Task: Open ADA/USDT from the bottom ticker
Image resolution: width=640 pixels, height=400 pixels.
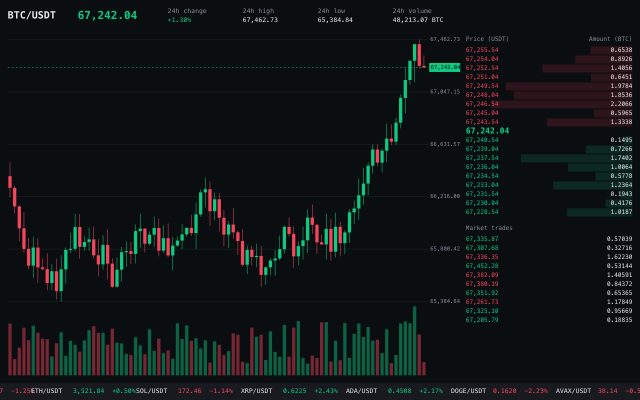Action: (x=361, y=391)
